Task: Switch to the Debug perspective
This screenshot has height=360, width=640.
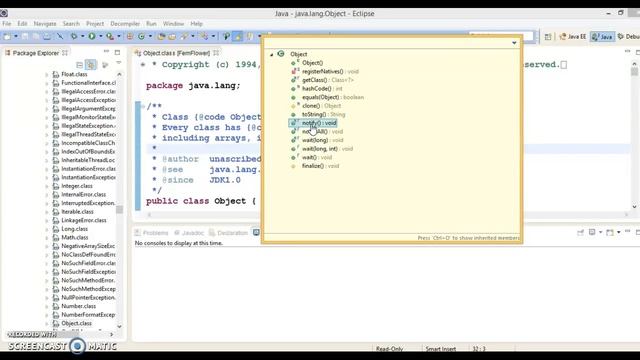Action: click(629, 37)
